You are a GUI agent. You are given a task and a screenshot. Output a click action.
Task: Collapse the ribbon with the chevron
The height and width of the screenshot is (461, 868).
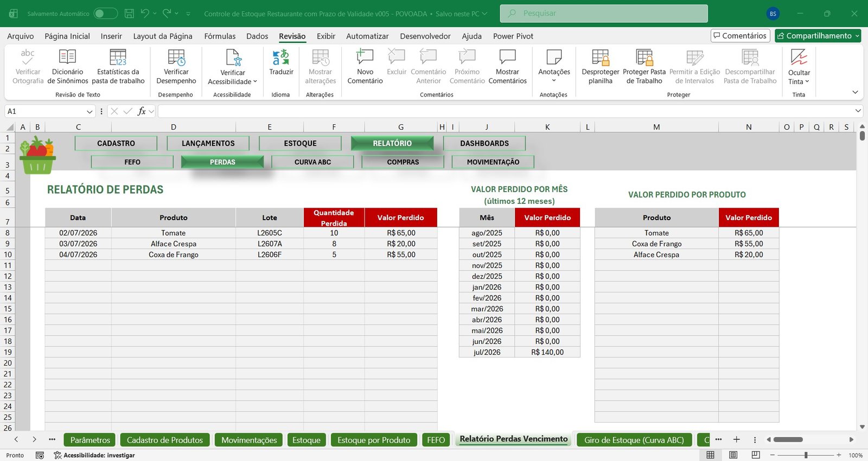click(x=855, y=92)
